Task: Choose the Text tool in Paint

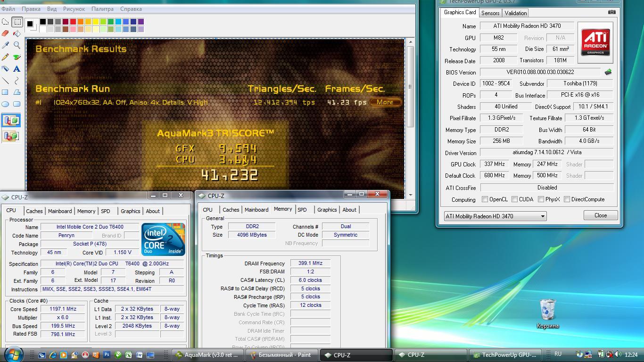Action: click(x=17, y=69)
